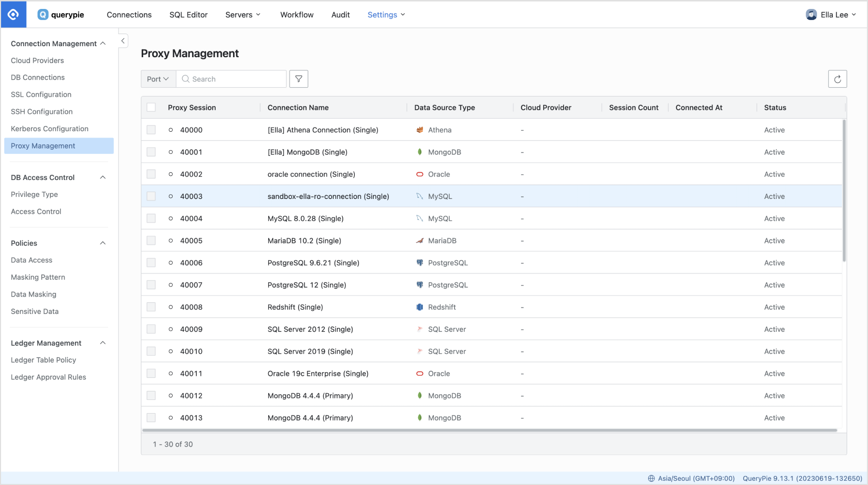Click the vertical table scrollbar
Image resolution: width=868 pixels, height=485 pixels.
844,191
